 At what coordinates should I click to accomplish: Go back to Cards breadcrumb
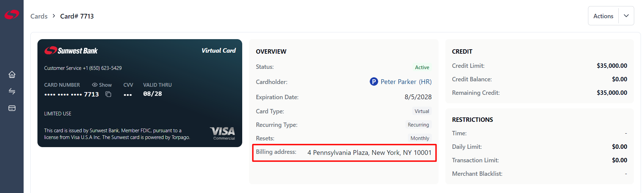39,16
